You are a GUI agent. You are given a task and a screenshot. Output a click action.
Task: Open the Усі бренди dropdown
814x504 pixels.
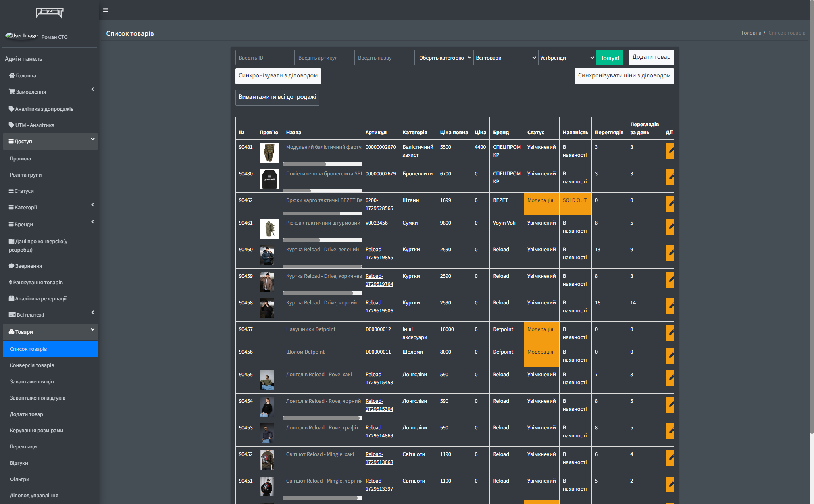pyautogui.click(x=567, y=58)
